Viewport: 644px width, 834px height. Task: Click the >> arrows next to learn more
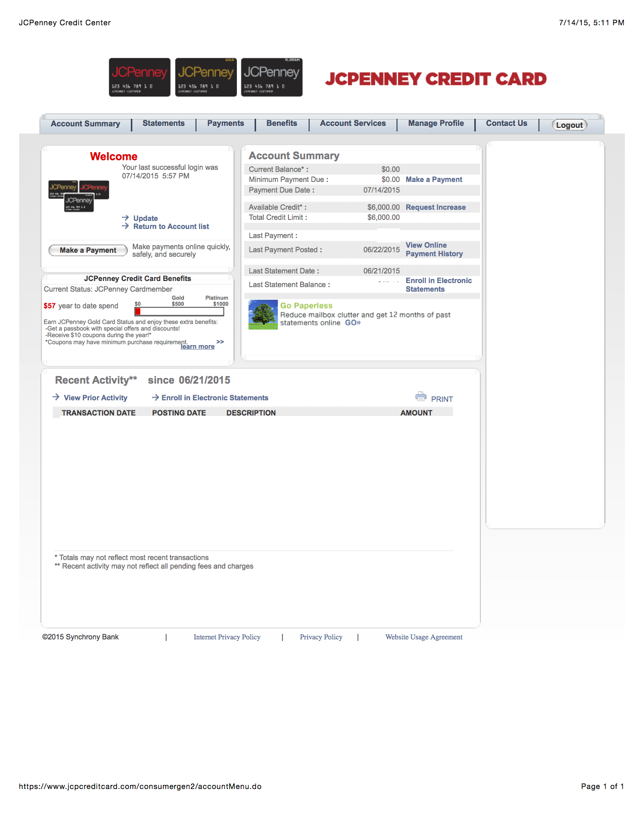coord(220,342)
